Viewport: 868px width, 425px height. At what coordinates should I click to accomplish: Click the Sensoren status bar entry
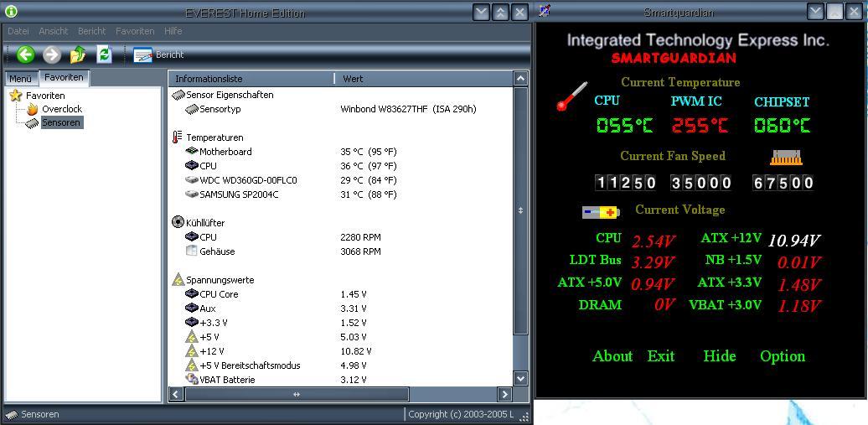pyautogui.click(x=34, y=414)
